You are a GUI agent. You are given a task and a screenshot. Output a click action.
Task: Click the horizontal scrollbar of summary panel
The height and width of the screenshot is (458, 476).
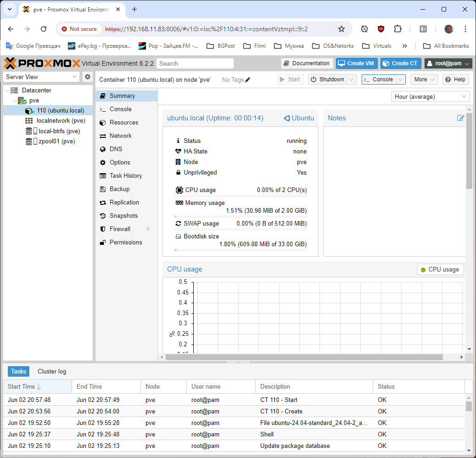pyautogui.click(x=304, y=357)
